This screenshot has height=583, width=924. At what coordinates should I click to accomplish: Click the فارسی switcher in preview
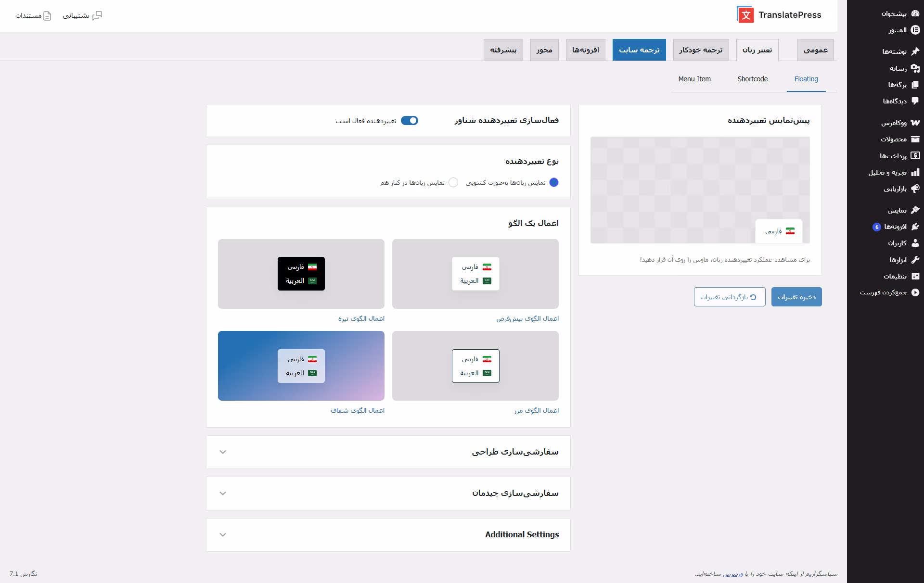pos(779,231)
